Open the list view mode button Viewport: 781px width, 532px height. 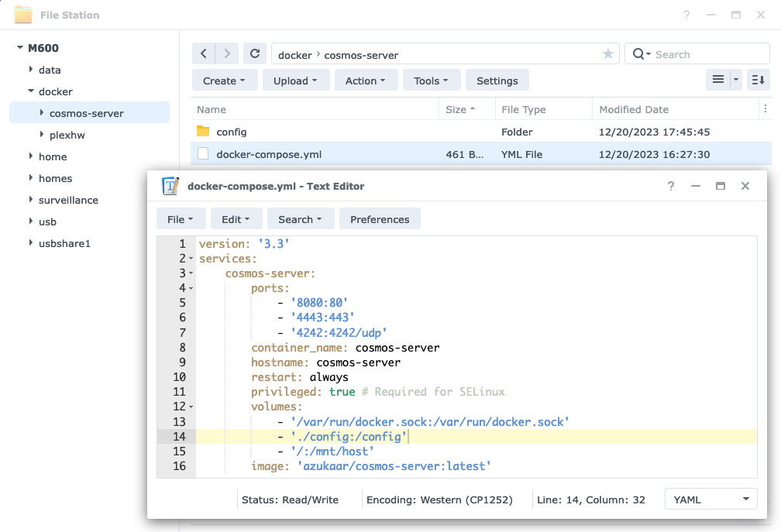point(717,80)
